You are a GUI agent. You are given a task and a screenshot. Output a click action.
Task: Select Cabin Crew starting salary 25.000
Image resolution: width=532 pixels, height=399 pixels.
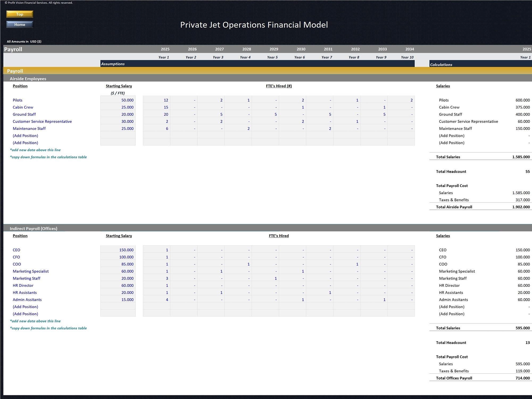click(x=118, y=107)
